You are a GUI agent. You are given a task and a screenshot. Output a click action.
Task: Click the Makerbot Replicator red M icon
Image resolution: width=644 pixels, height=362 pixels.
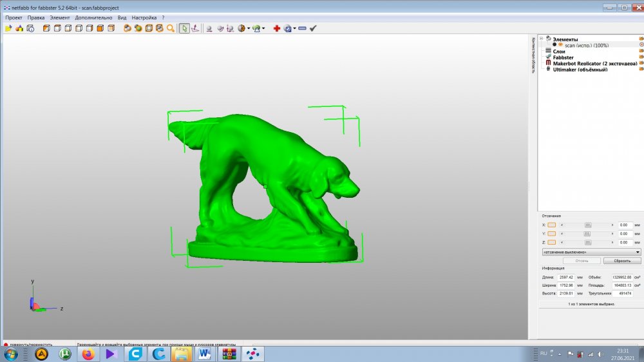[548, 63]
